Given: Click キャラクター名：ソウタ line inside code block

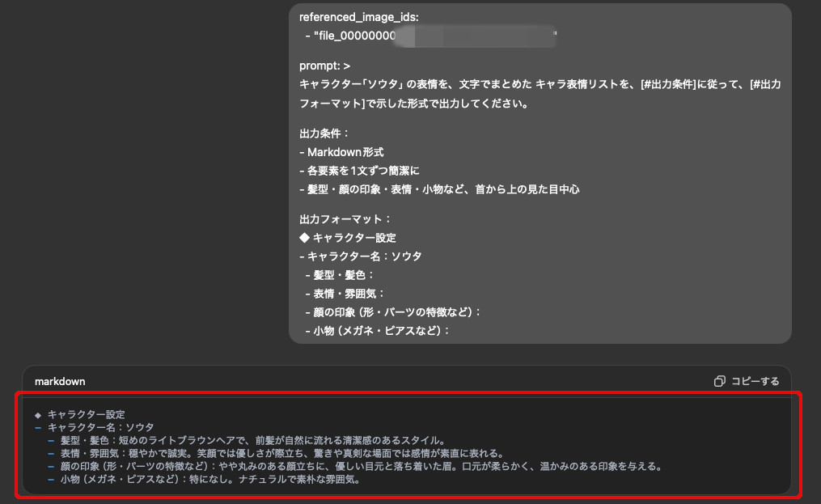Looking at the screenshot, I should click(x=100, y=427).
